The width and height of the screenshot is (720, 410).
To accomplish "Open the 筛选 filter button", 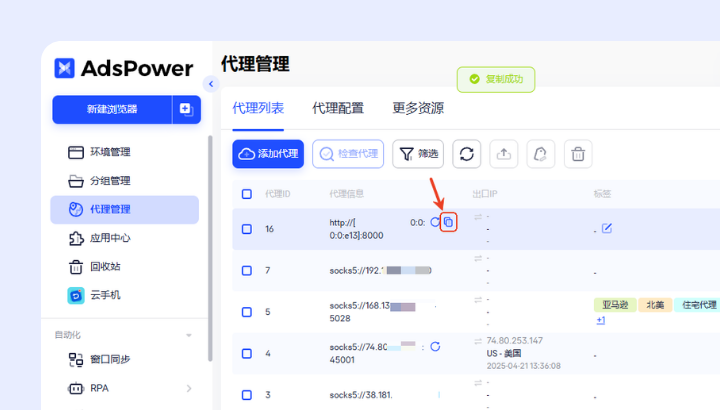I will pyautogui.click(x=418, y=154).
